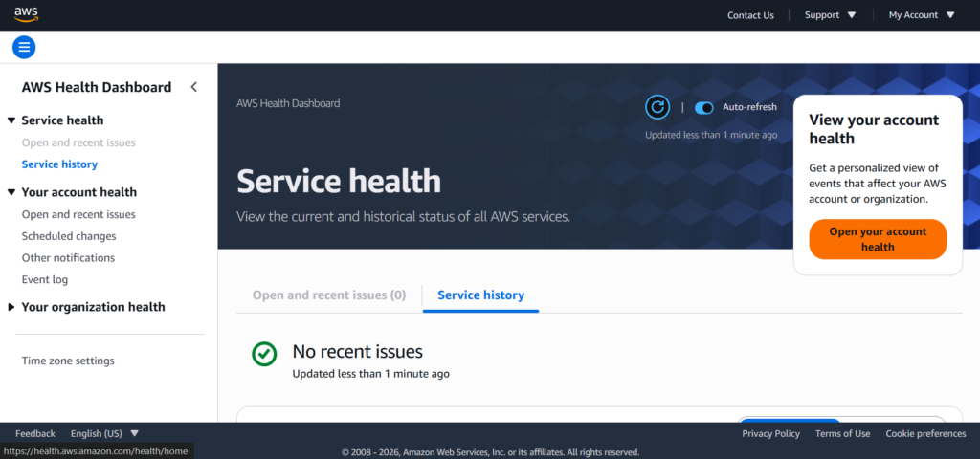Click the green No recent issues checkmark
This screenshot has width=980, height=459.
click(x=264, y=354)
